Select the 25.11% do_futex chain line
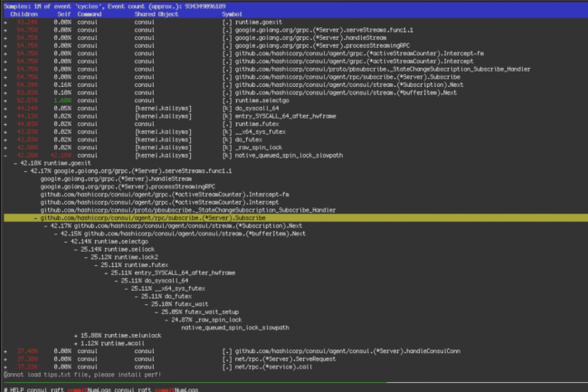This screenshot has width=588, height=392. click(166, 297)
